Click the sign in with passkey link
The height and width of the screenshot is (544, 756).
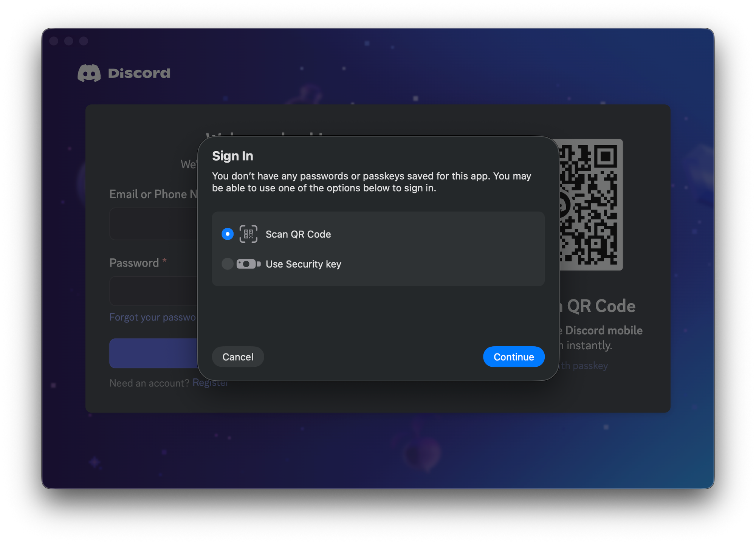(x=584, y=366)
